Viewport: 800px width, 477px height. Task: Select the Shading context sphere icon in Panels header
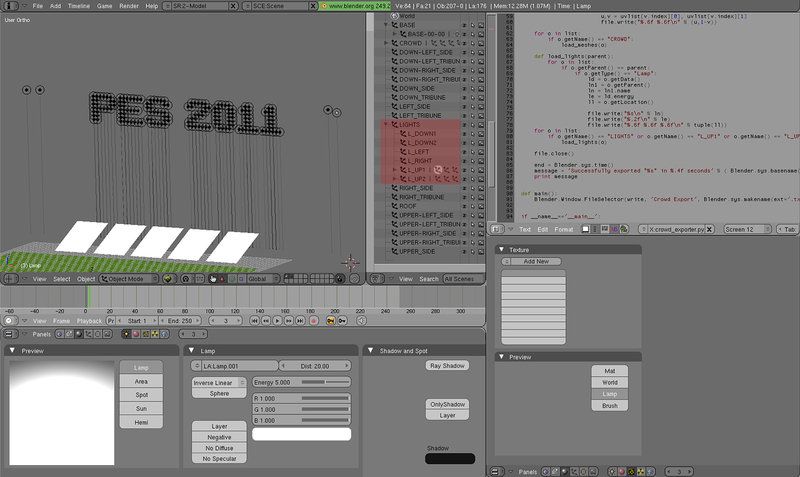(79, 334)
